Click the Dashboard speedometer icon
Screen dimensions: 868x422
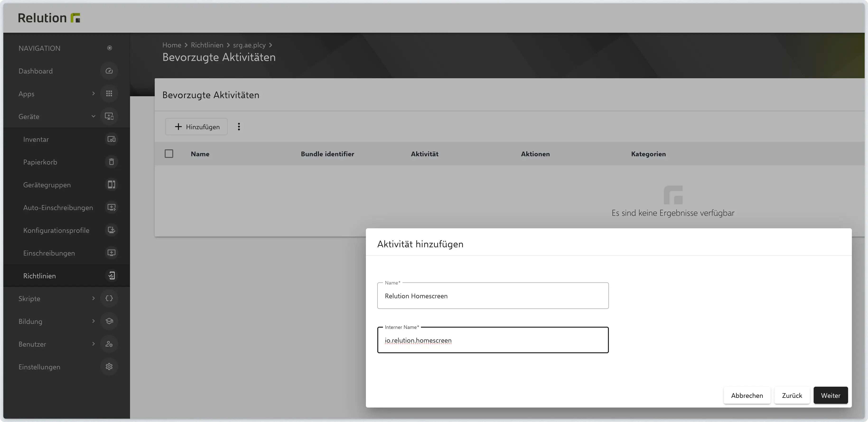point(109,71)
